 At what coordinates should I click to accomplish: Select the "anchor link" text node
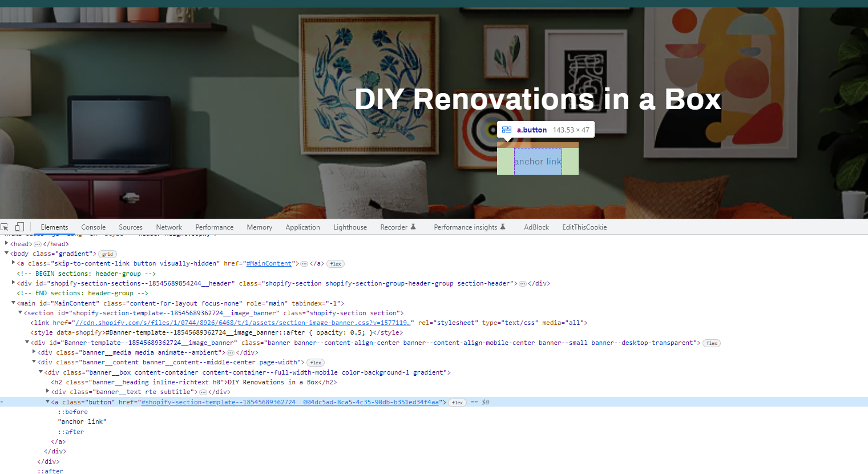coord(82,421)
